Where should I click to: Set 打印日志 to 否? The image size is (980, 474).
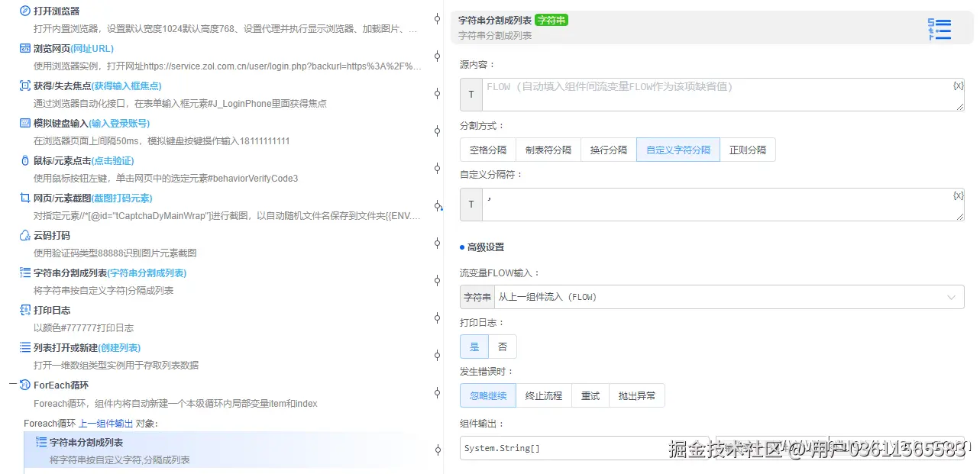(x=503, y=347)
